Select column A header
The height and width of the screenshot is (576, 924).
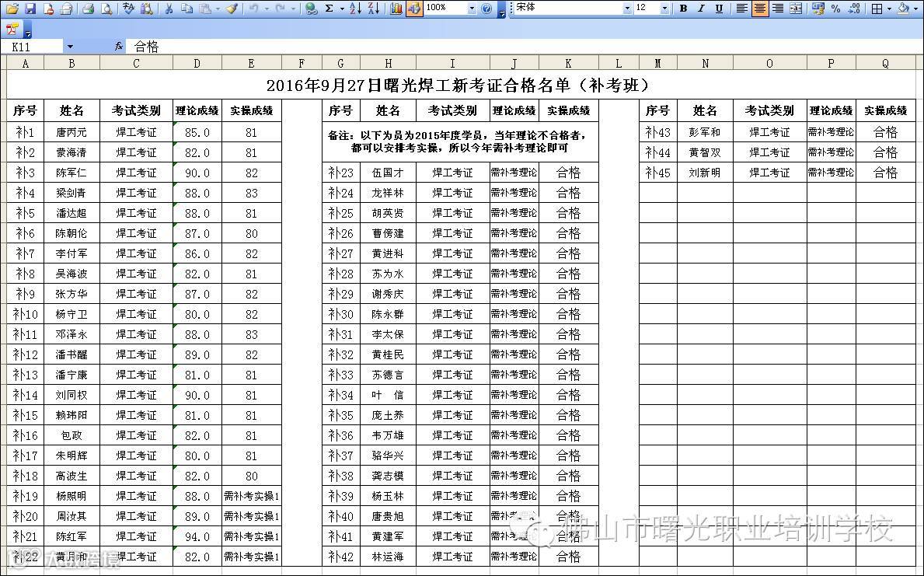[25, 63]
